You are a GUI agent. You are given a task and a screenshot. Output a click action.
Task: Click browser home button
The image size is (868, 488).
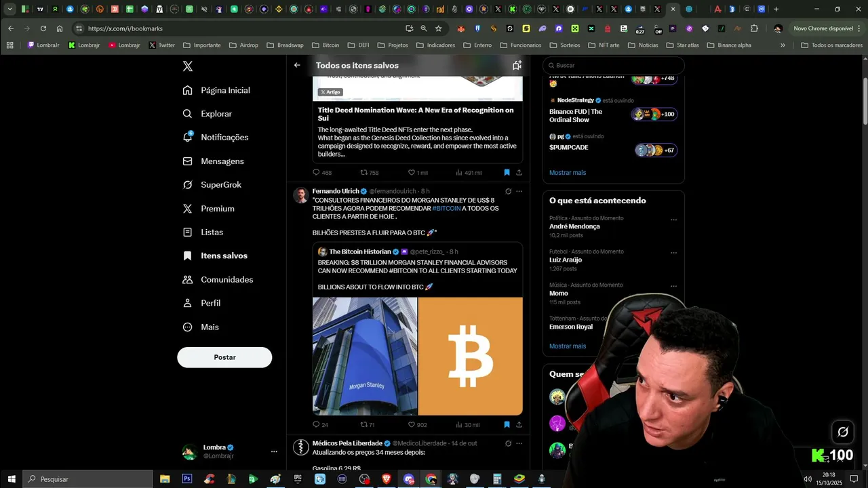pos(60,28)
